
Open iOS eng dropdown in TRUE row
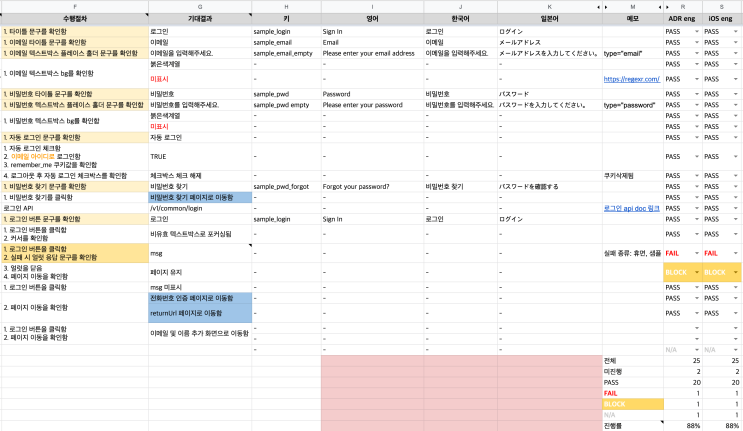point(735,157)
